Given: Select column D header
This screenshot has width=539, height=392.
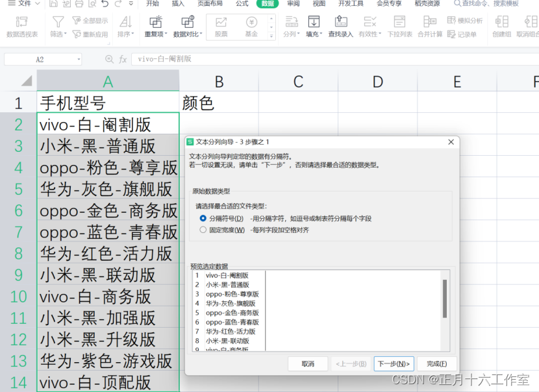Looking at the screenshot, I should 378,82.
